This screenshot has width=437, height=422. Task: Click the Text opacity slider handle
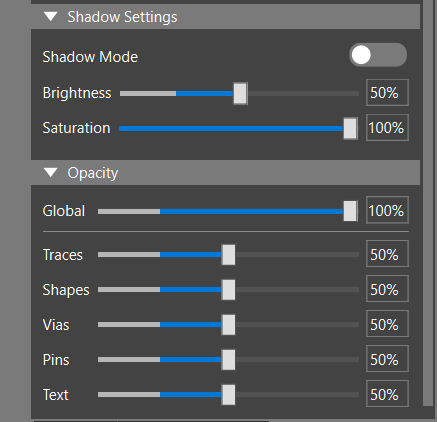coord(228,395)
